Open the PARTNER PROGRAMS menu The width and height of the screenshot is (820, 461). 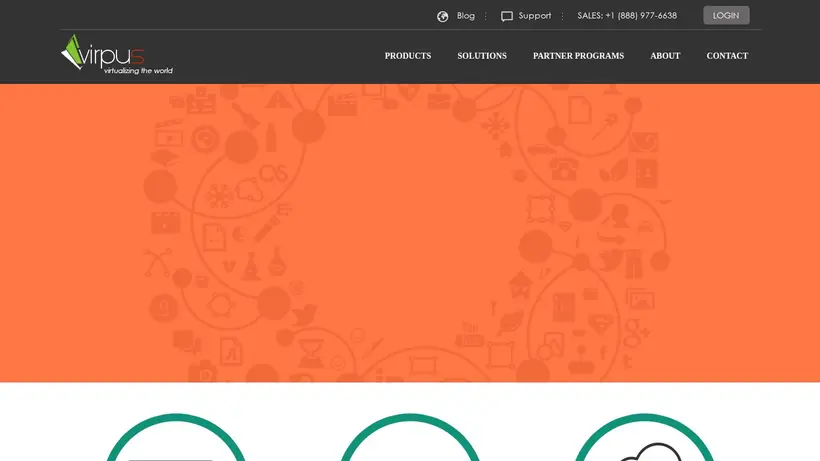(578, 55)
